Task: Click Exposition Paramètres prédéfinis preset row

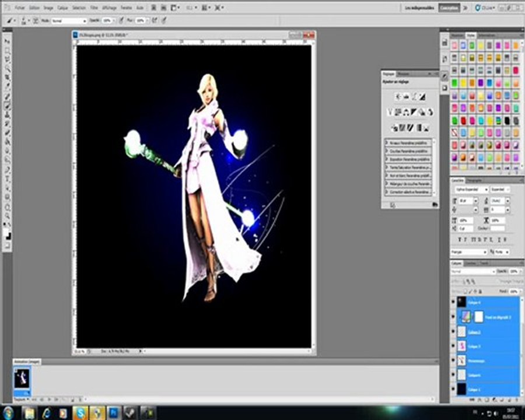Action: tap(408, 159)
